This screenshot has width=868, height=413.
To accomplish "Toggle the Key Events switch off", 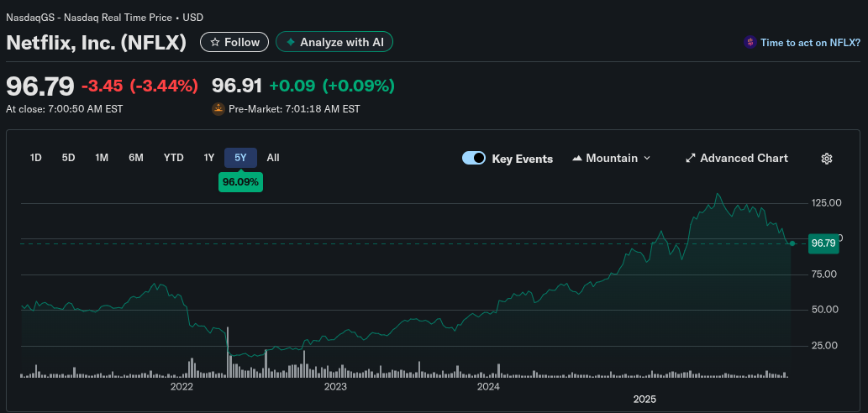I will click(x=474, y=159).
